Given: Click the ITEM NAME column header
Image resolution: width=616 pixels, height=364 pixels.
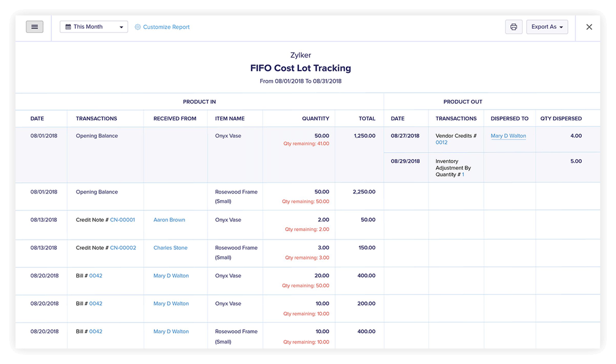Looking at the screenshot, I should [x=230, y=118].
